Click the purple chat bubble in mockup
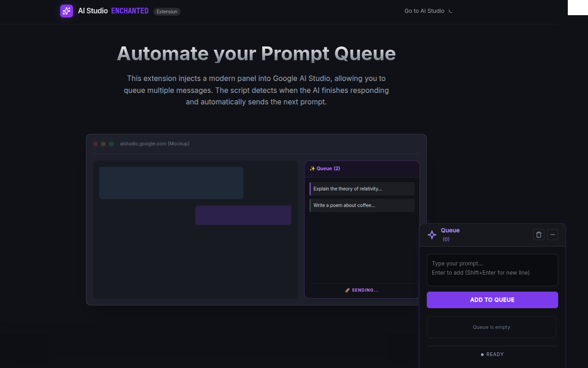Image resolution: width=588 pixels, height=368 pixels. [x=243, y=215]
